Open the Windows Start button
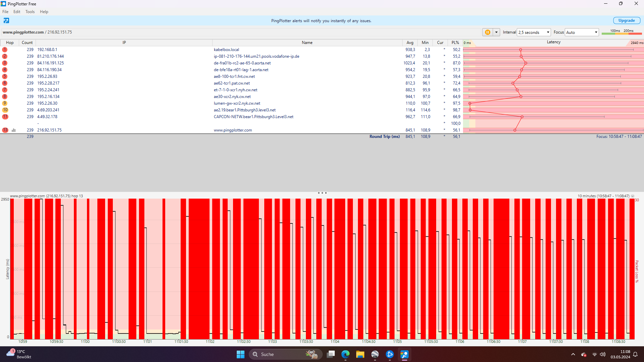The image size is (644, 362). [x=240, y=354]
